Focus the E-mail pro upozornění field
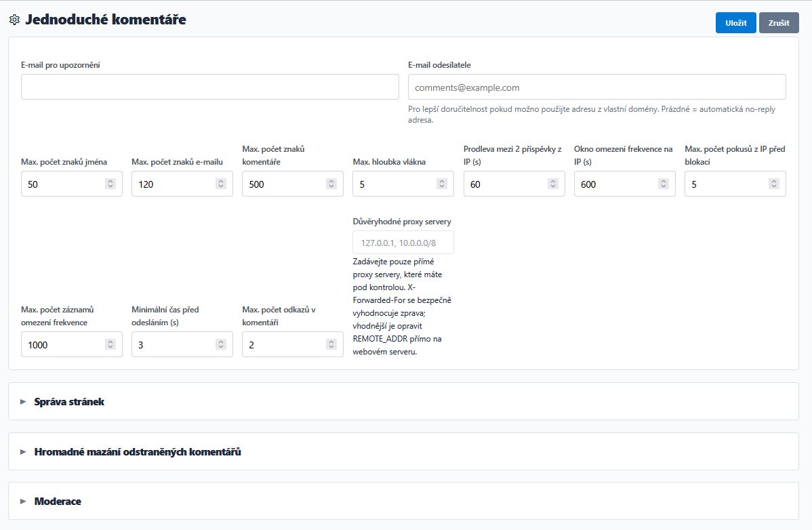 point(209,87)
